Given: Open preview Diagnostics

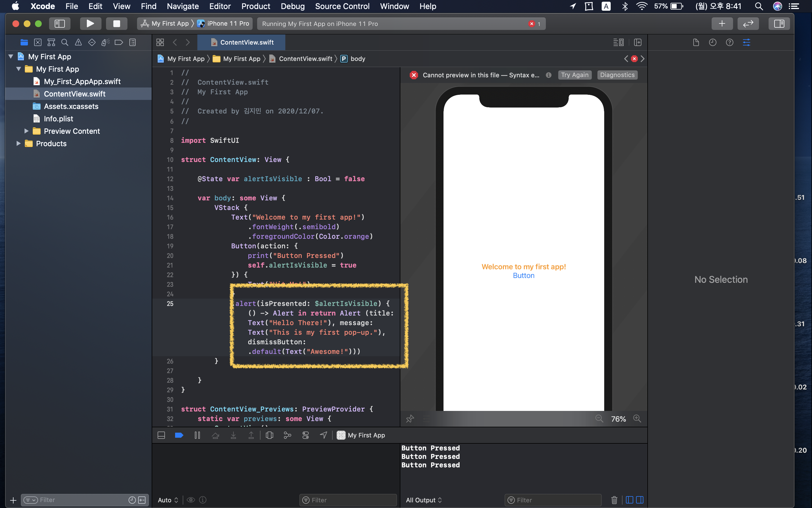Looking at the screenshot, I should coord(617,75).
